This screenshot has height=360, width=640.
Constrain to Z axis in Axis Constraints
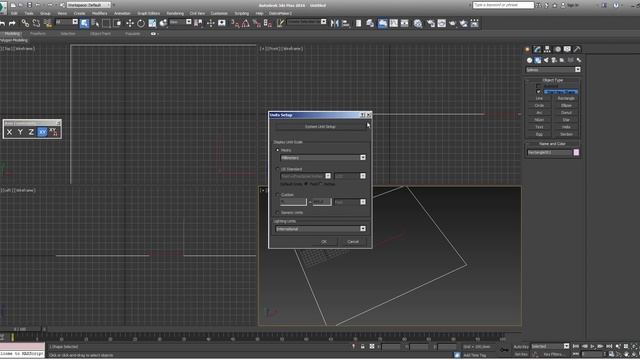(31, 132)
